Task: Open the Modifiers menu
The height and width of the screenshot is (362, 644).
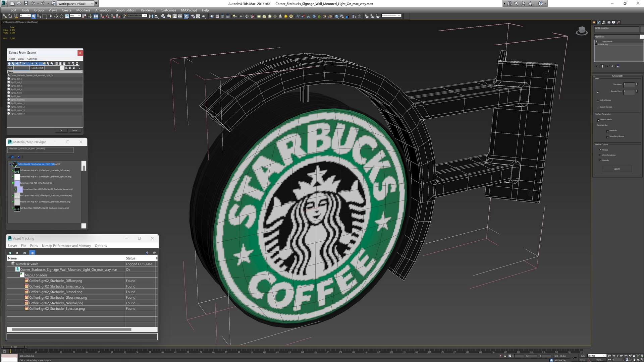Action: coord(83,10)
